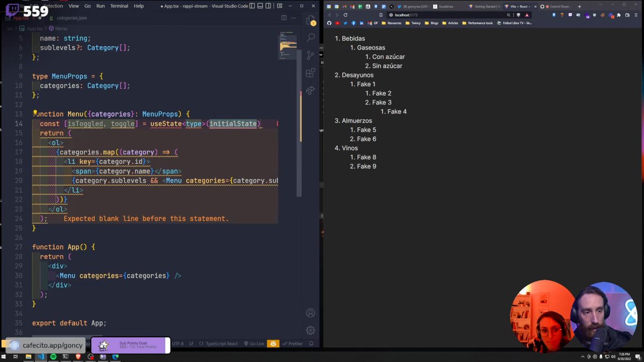
Task: Click the Windows Start button on taskbar
Action: (x=4, y=357)
